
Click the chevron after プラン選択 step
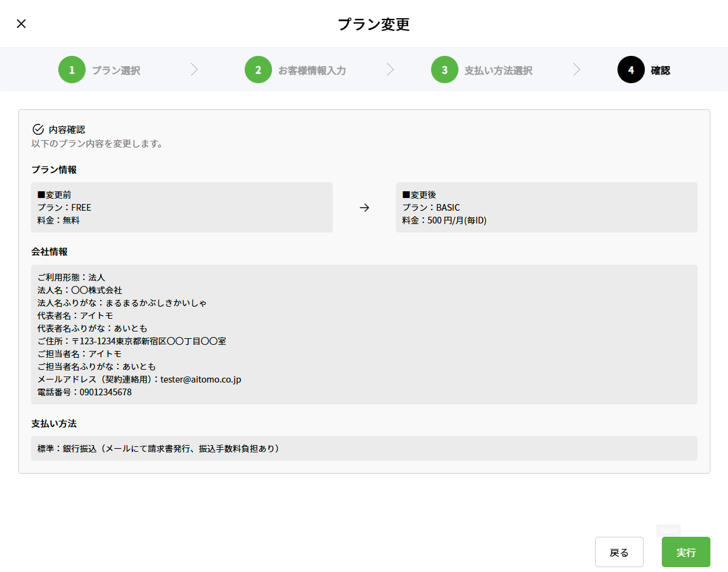coord(194,70)
